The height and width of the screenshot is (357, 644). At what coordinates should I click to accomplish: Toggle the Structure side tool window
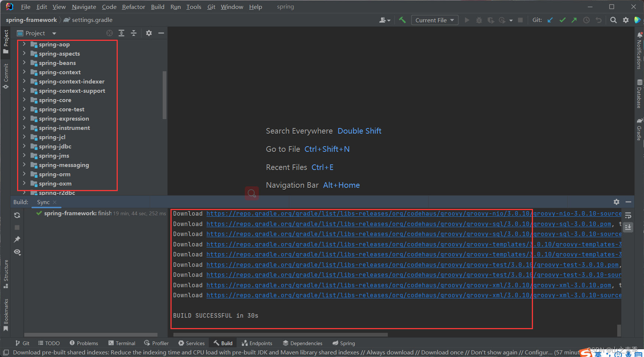[x=6, y=274]
